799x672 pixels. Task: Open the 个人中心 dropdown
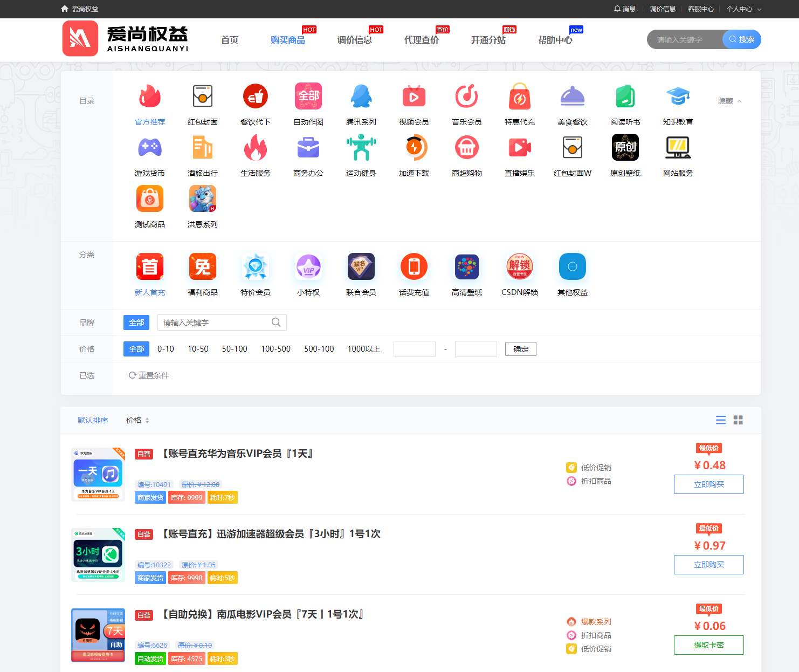click(x=741, y=9)
